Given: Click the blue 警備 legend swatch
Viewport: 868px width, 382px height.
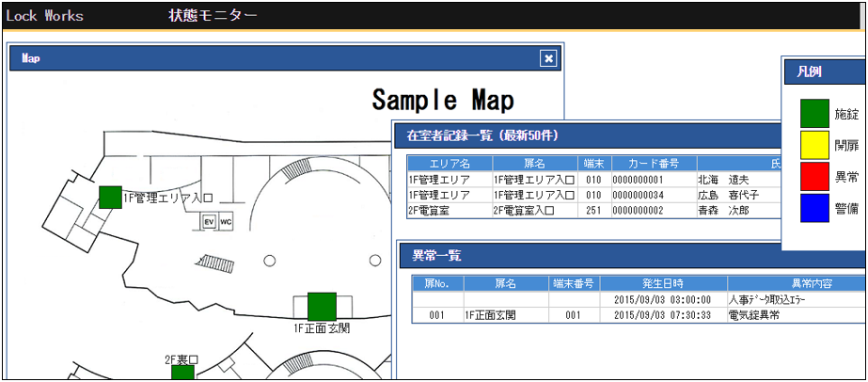Looking at the screenshot, I should pyautogui.click(x=814, y=208).
